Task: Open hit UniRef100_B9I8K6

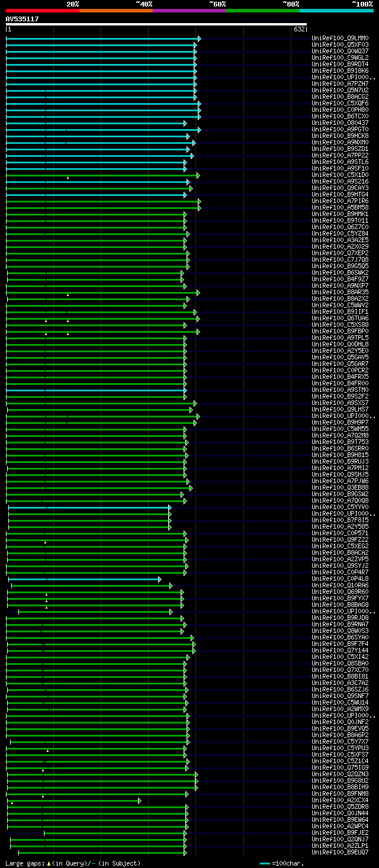Action: pyautogui.click(x=340, y=71)
